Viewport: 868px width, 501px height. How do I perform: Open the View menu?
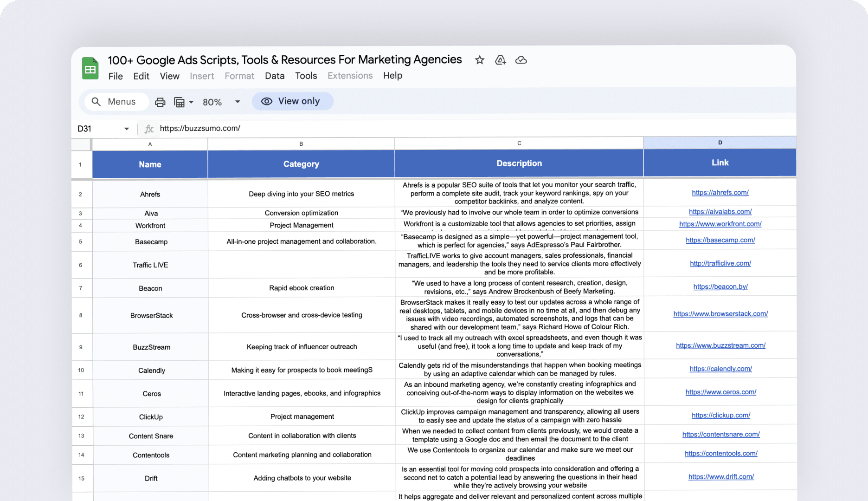click(170, 76)
